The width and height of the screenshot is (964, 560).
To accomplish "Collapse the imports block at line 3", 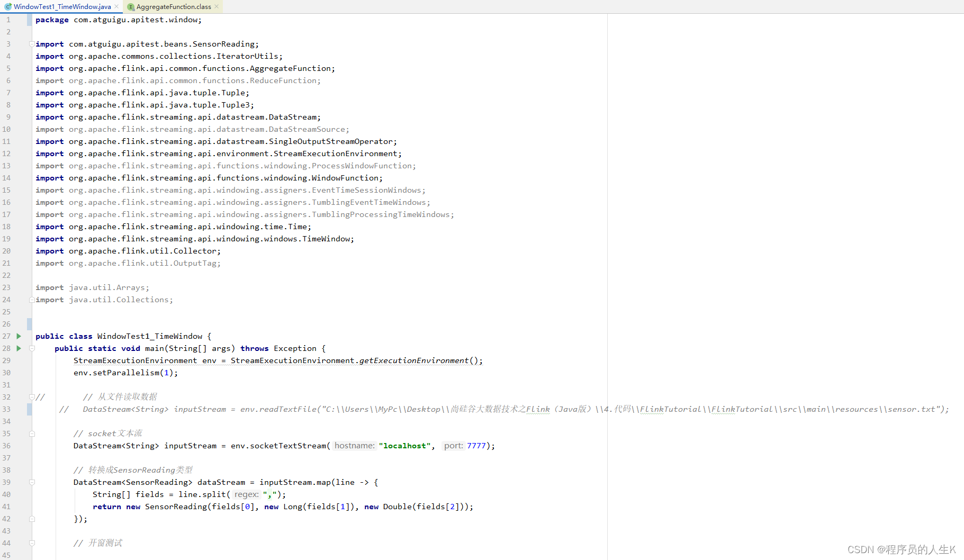I will [x=32, y=44].
